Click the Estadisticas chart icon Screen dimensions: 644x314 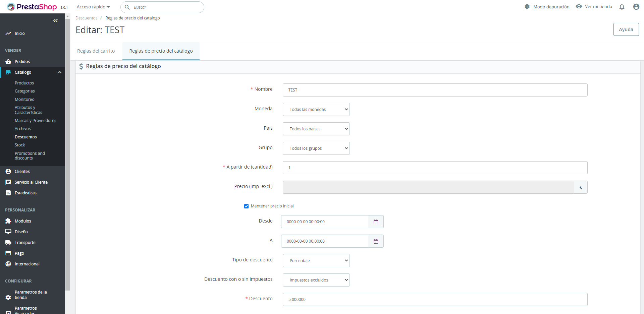pos(8,193)
